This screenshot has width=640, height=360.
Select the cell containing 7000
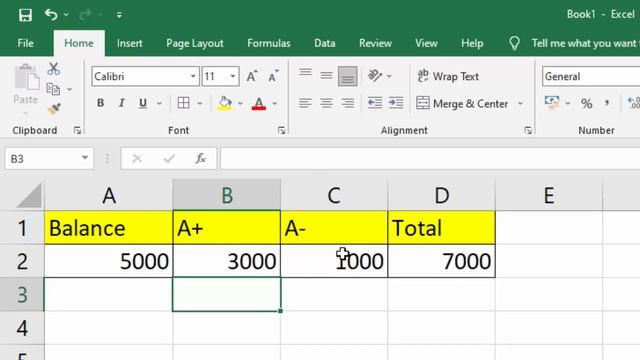[x=442, y=261]
